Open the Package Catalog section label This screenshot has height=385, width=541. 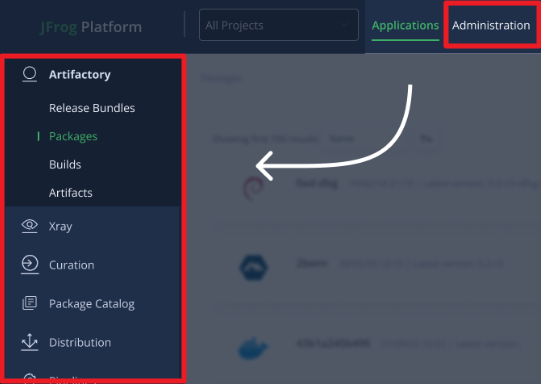coord(92,304)
